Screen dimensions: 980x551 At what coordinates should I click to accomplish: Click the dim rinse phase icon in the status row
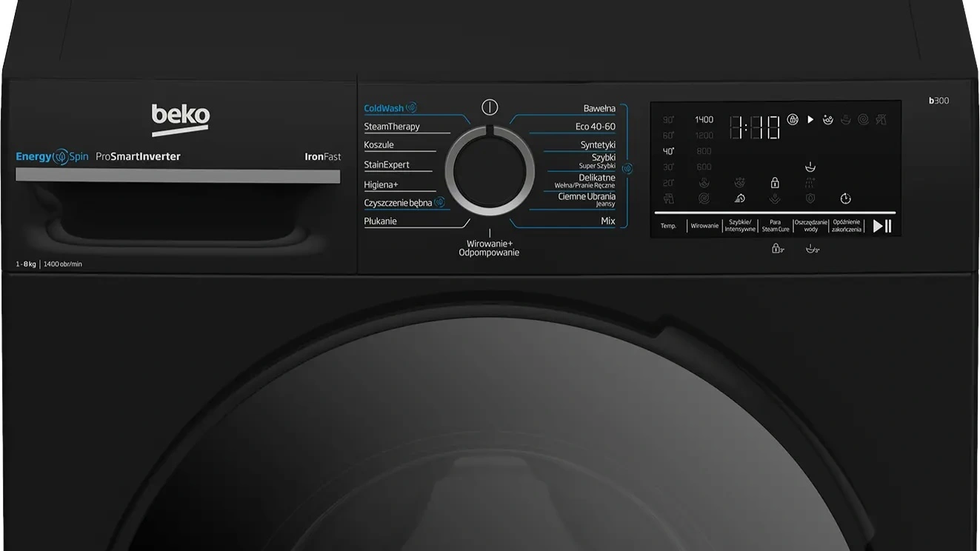846,119
